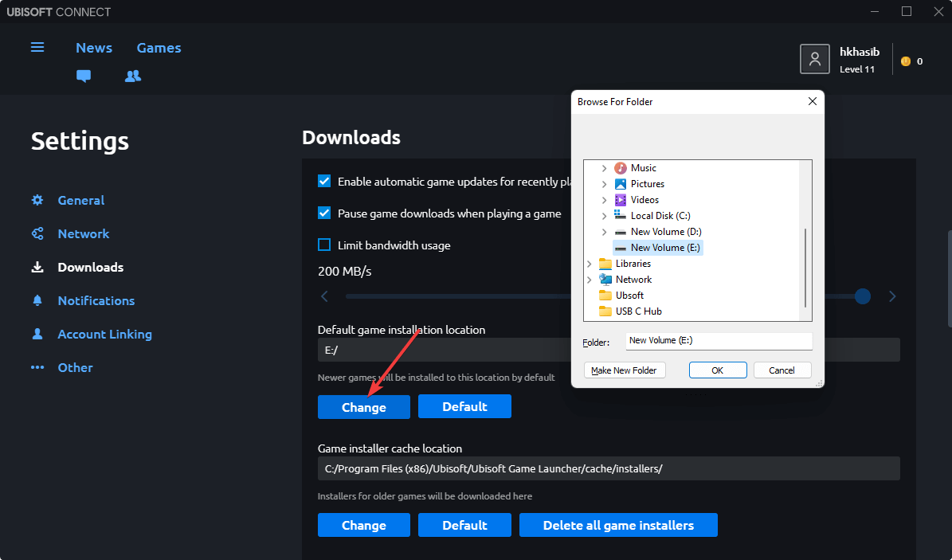Close the Browse For Folder dialog
Viewport: 952px width, 560px height.
813,101
